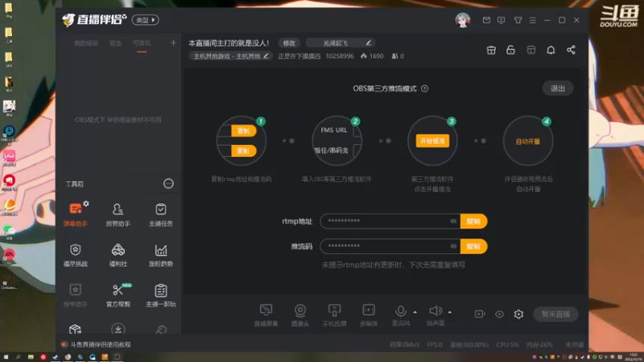Screen dimensions: 644x362
Task: Open the 榜单助手 star badge tool
Action: 75,295
